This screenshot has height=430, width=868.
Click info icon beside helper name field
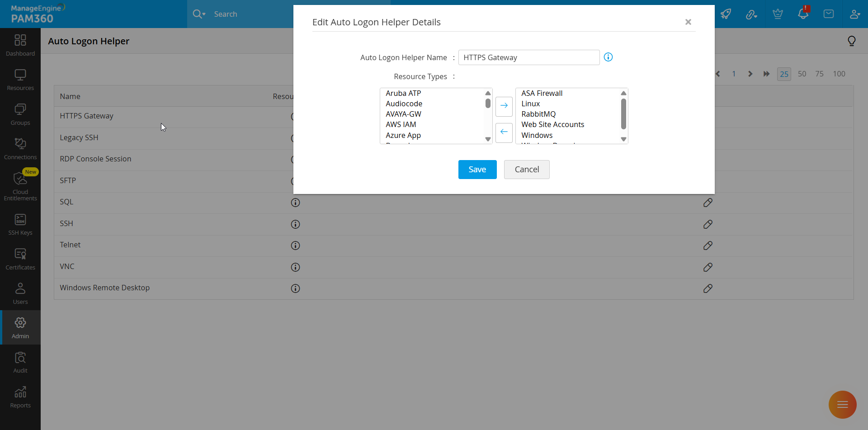(609, 57)
